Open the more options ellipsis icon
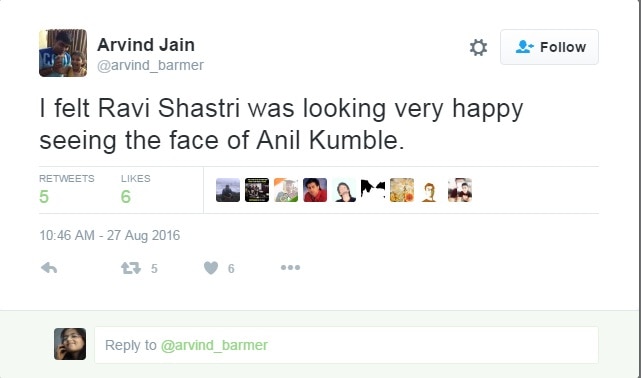 click(x=290, y=268)
